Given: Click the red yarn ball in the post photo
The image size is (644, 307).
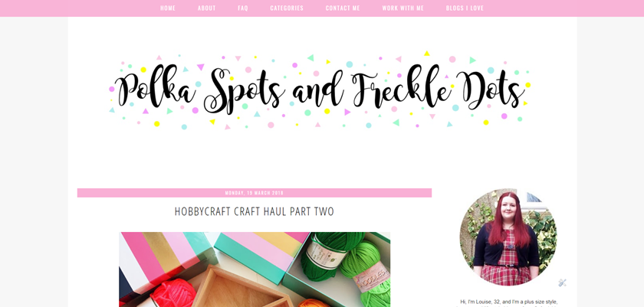Looking at the screenshot, I should [x=172, y=293].
